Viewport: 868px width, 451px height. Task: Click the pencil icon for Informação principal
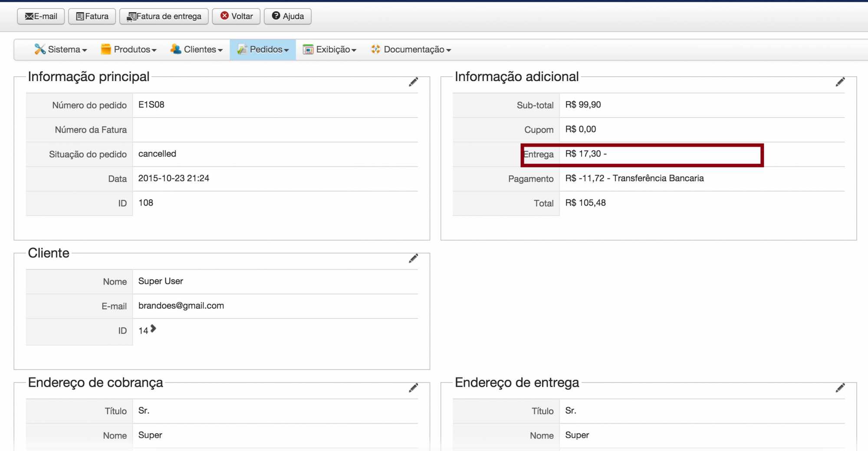tap(413, 82)
